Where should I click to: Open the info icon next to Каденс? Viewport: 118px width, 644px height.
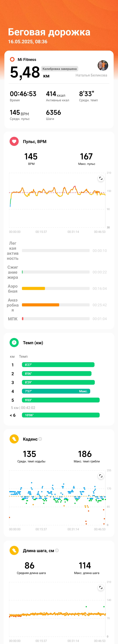40,439
